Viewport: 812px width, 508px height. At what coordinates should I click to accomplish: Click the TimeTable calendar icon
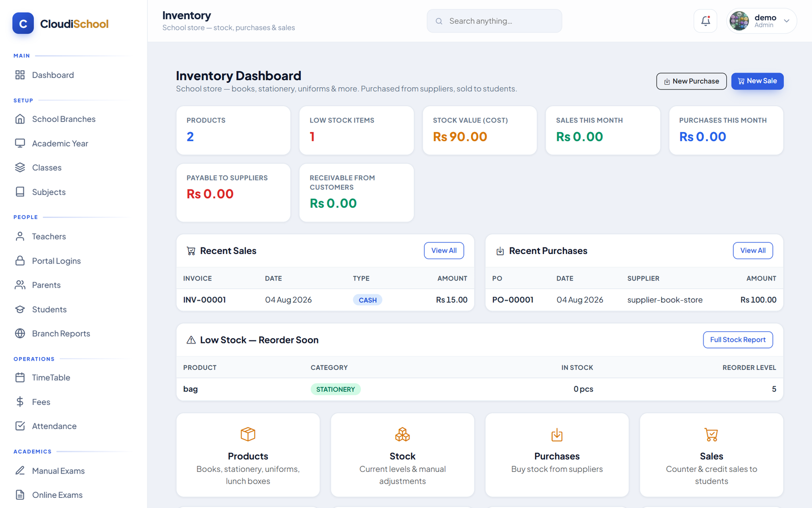point(20,377)
